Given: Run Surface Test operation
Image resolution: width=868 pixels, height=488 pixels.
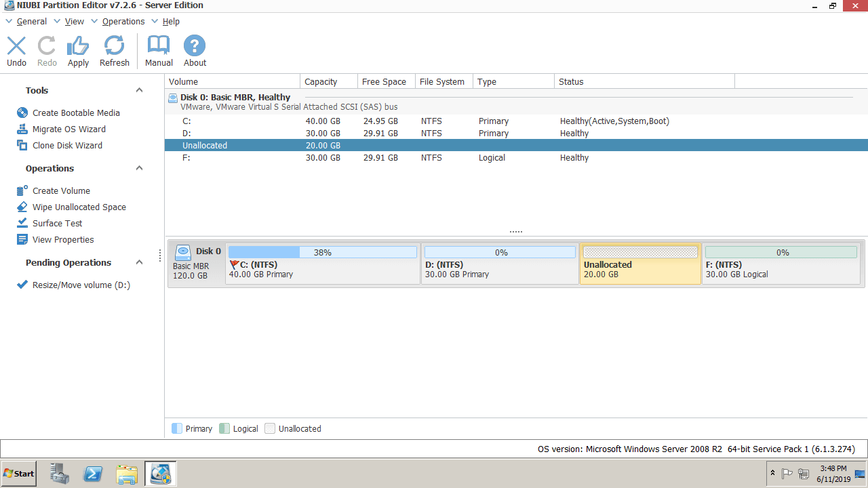Looking at the screenshot, I should click(x=57, y=224).
